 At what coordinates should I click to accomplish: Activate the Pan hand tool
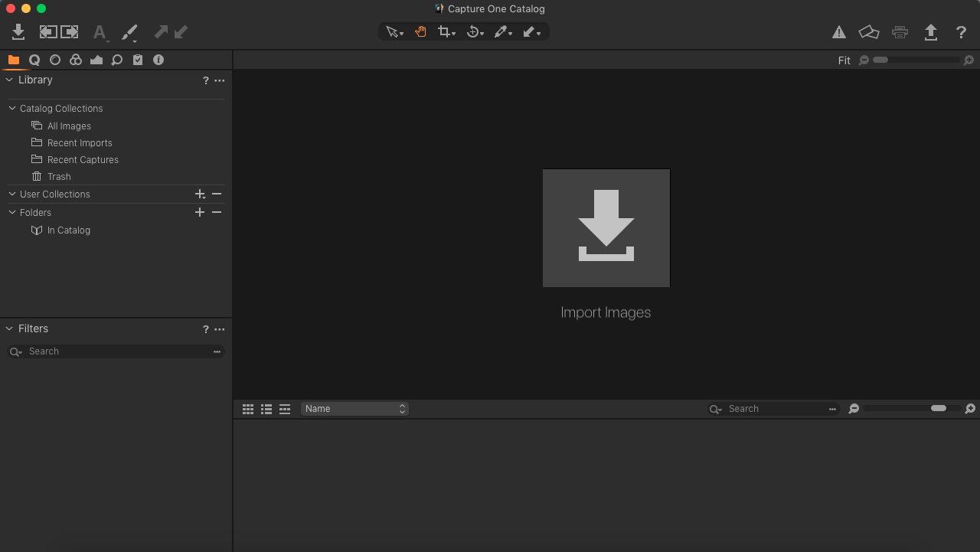[420, 31]
